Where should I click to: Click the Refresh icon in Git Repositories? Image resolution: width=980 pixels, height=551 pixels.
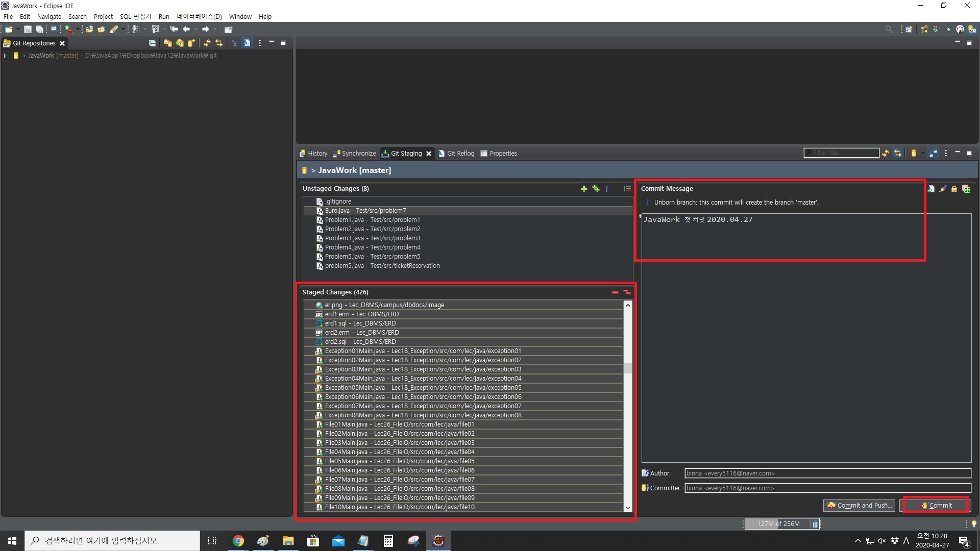pyautogui.click(x=207, y=43)
